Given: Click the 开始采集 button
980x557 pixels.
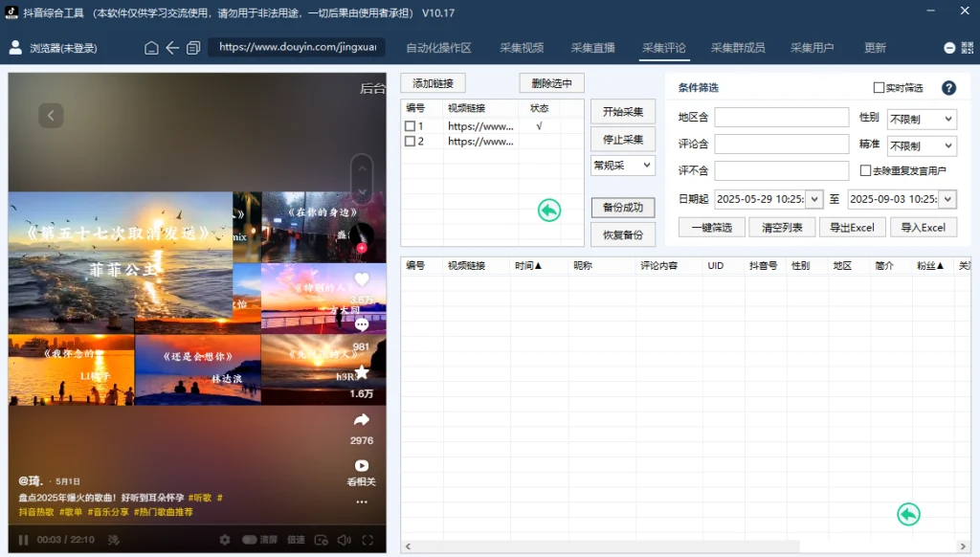Looking at the screenshot, I should pyautogui.click(x=622, y=112).
